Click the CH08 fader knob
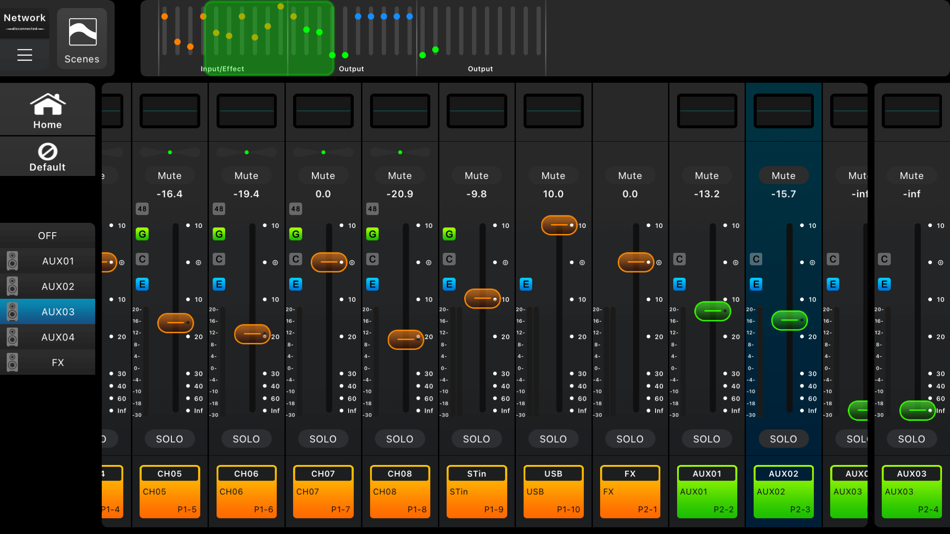The image size is (950, 534). [x=406, y=339]
